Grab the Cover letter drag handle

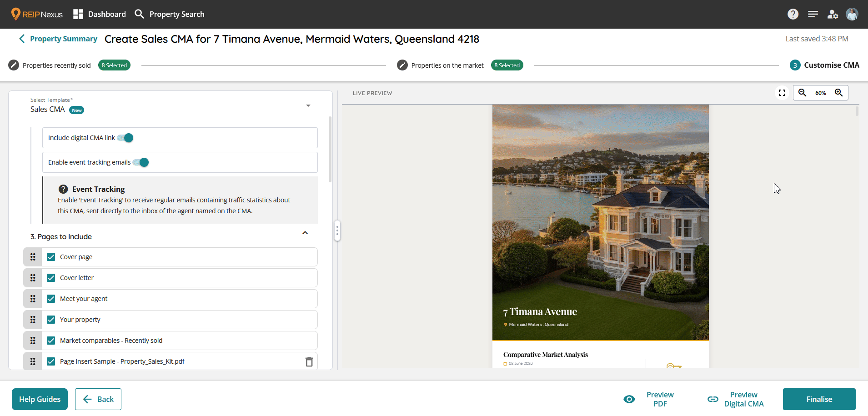[33, 278]
